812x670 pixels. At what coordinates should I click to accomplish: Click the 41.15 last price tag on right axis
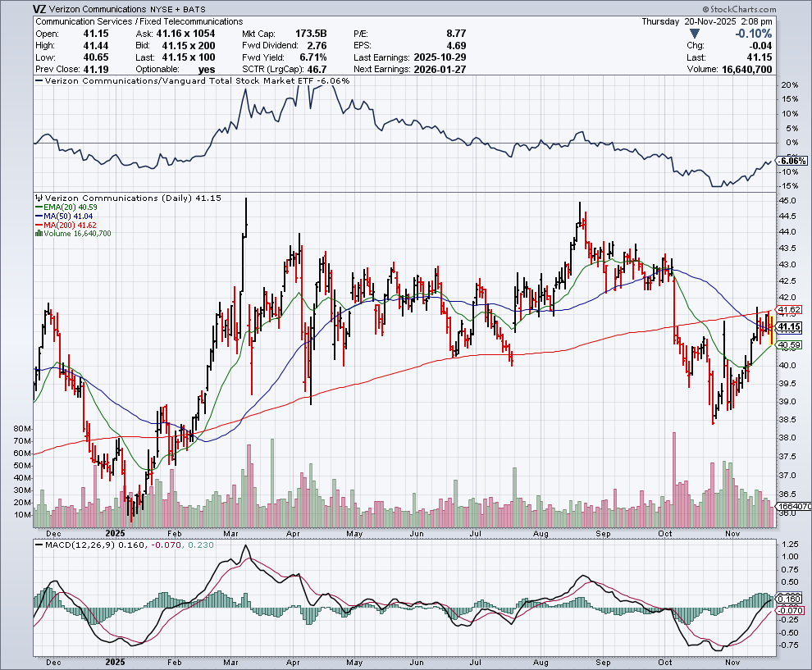[788, 326]
